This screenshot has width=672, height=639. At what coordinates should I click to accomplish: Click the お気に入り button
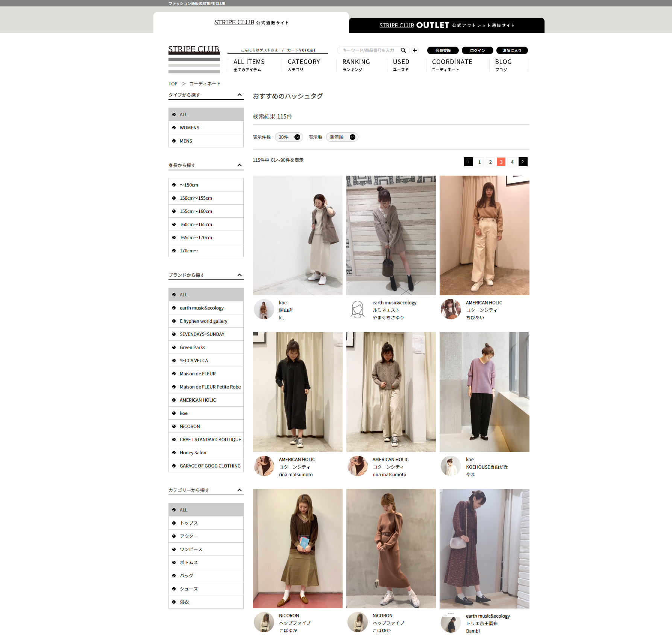[512, 50]
